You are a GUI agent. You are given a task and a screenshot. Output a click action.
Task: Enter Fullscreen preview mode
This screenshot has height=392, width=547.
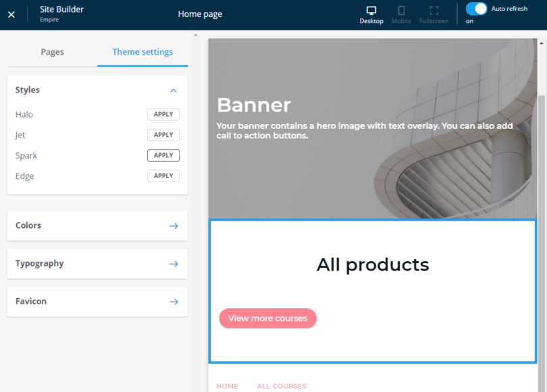click(x=434, y=13)
